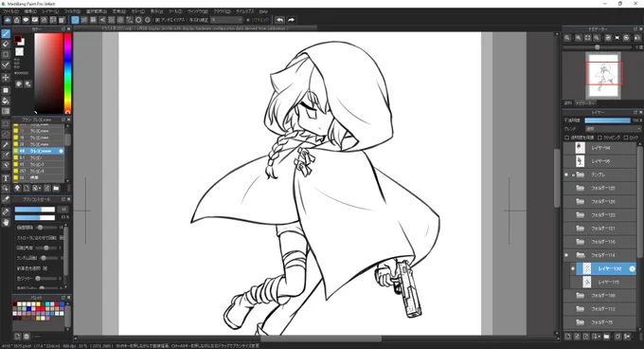
Task: Toggle ストロークに合わせて回転 checkbox
Action: (x=62, y=238)
